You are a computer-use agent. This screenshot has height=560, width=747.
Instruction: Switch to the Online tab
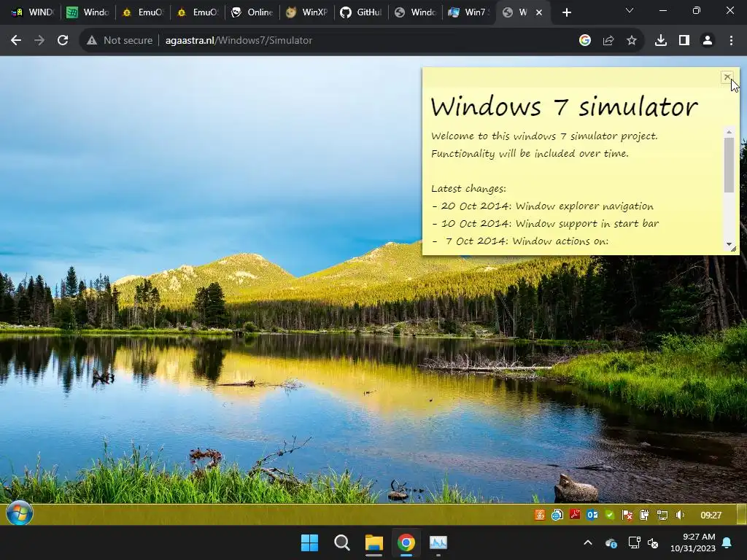pyautogui.click(x=252, y=12)
